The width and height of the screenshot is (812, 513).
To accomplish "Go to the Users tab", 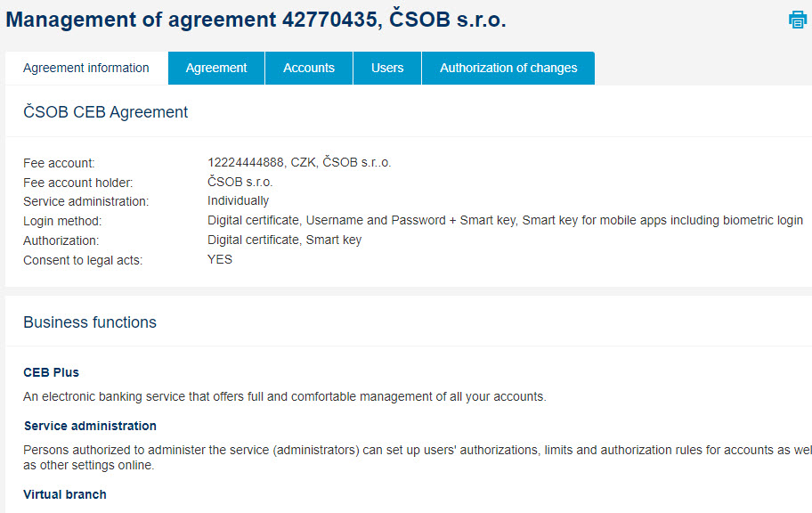I will tap(387, 68).
